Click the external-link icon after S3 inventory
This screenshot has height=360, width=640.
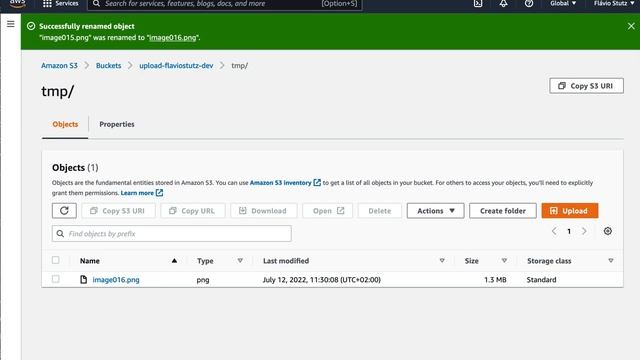(x=317, y=182)
